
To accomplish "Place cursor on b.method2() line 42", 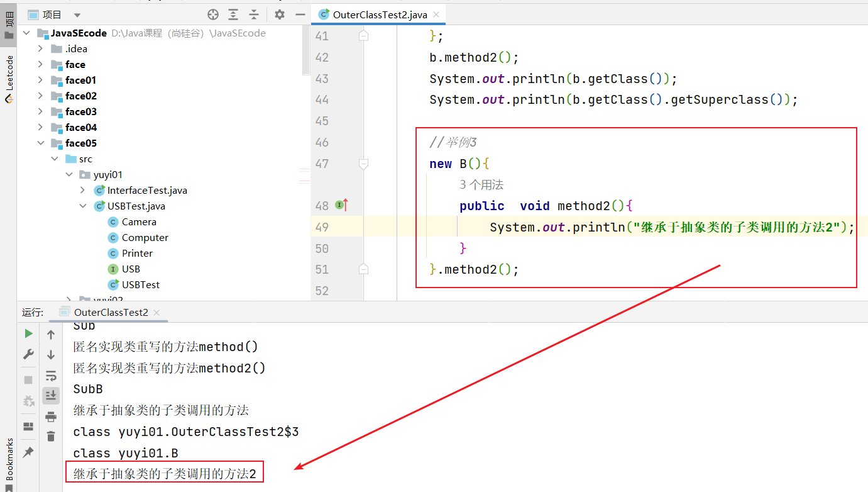I will pyautogui.click(x=474, y=57).
